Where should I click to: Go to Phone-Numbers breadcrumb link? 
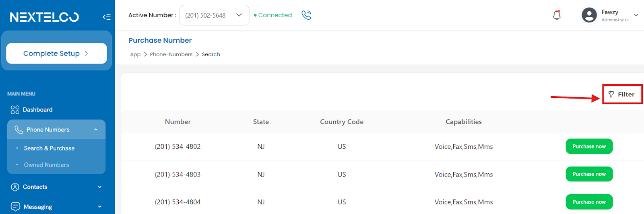(x=171, y=54)
